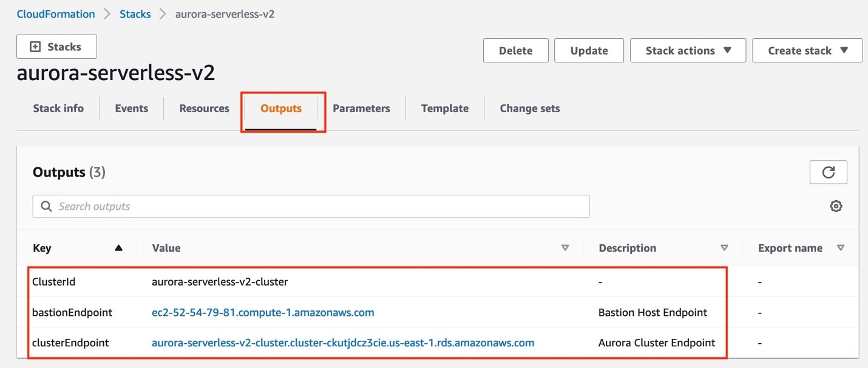Click the Update button
Viewport: 868px width, 368px height.
(589, 50)
